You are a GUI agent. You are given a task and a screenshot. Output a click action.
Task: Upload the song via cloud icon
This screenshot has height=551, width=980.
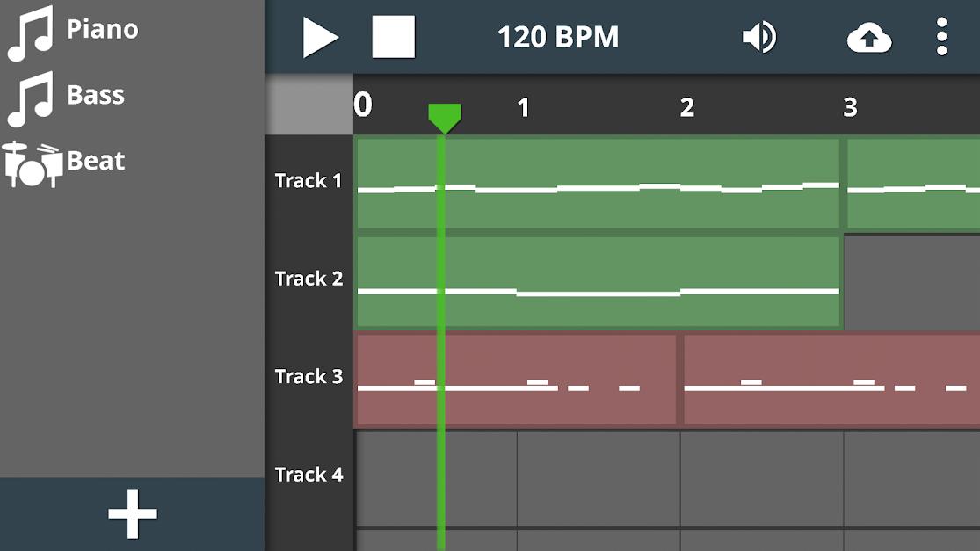(x=869, y=38)
